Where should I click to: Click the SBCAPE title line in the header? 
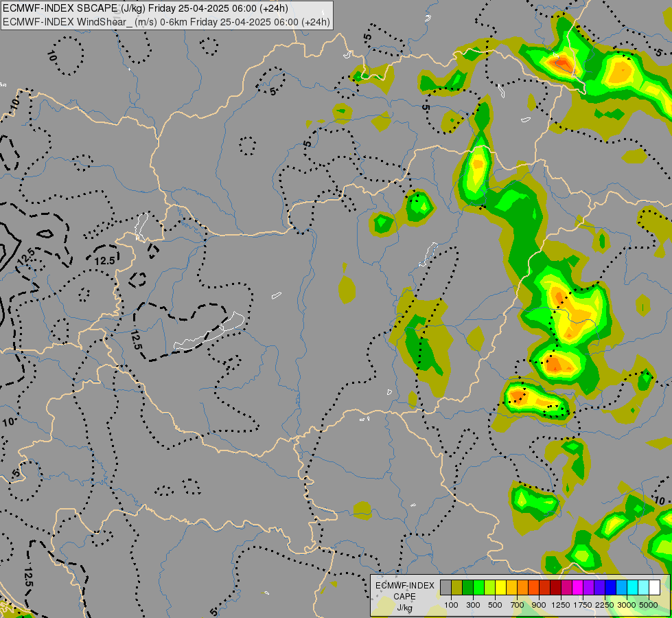(x=146, y=8)
